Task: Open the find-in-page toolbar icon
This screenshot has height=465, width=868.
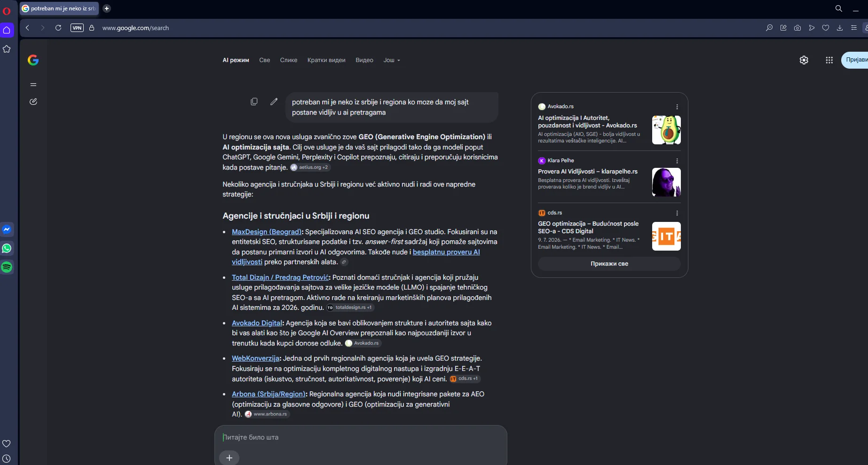Action: click(x=769, y=28)
